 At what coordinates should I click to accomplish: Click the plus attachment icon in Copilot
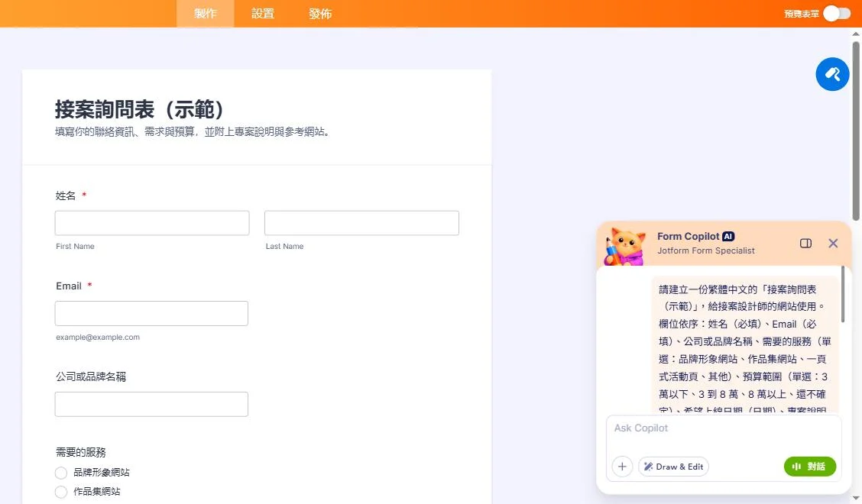tap(622, 467)
